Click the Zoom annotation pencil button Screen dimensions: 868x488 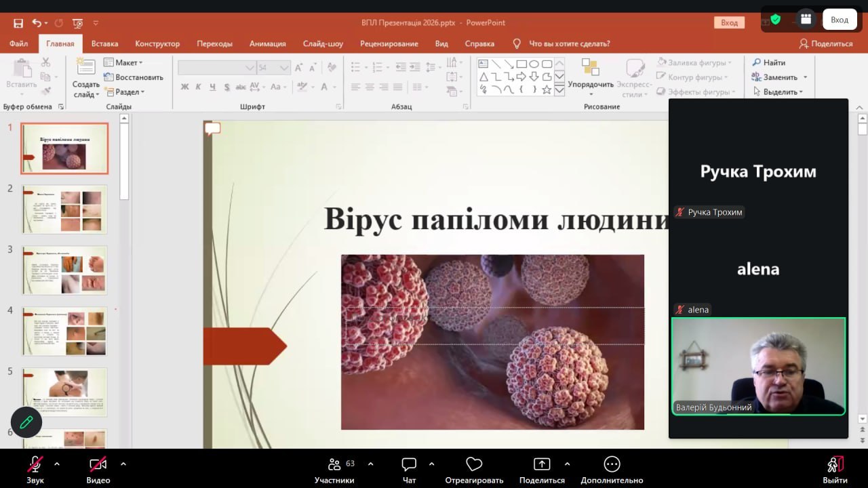click(x=26, y=423)
